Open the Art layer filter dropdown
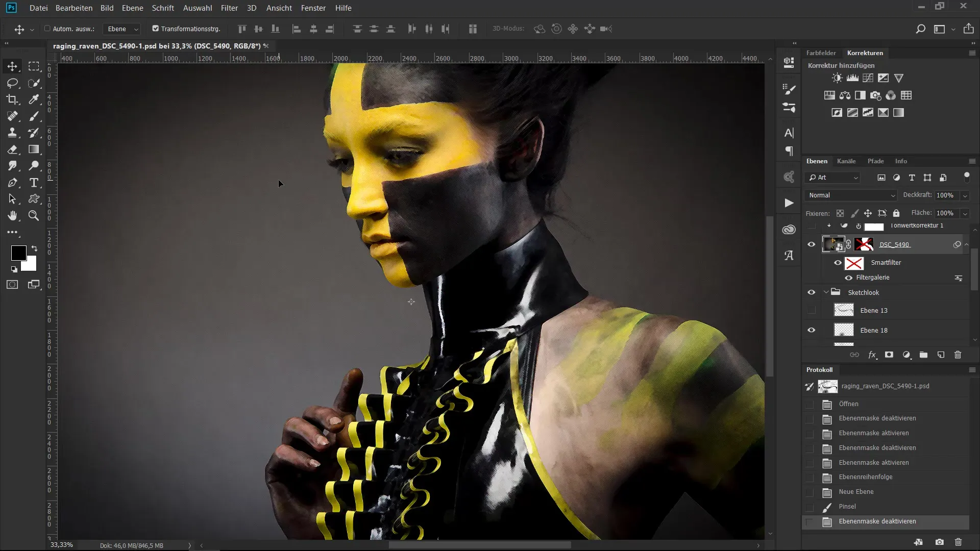 pyautogui.click(x=834, y=178)
